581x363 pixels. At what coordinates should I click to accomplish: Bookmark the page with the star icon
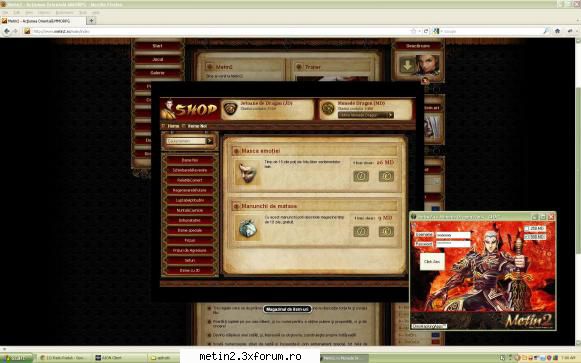point(413,31)
